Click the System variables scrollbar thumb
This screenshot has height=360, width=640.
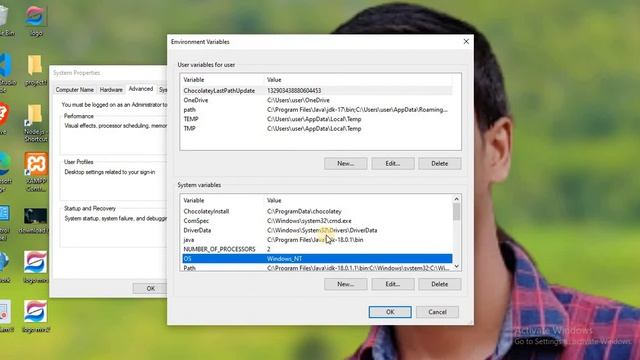pyautogui.click(x=456, y=211)
